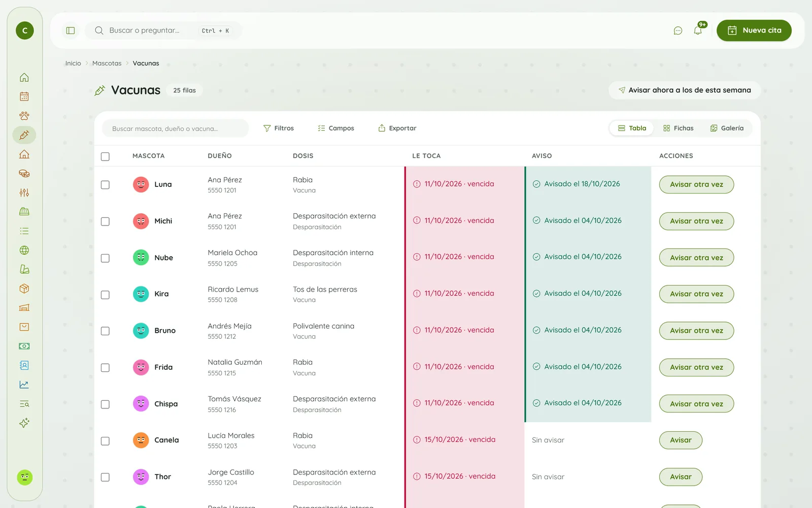
Task: Open the contact book icon in sidebar
Action: (x=24, y=365)
